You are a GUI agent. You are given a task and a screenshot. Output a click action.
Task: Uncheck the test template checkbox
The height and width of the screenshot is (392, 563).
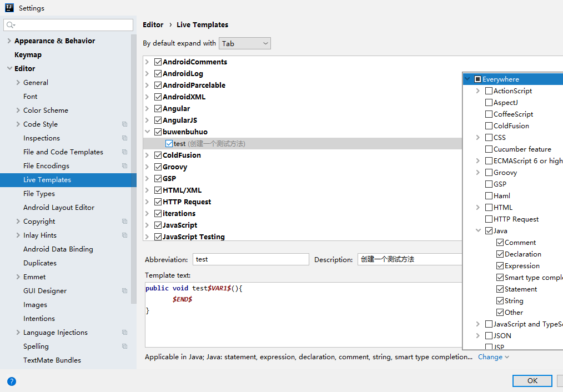169,144
